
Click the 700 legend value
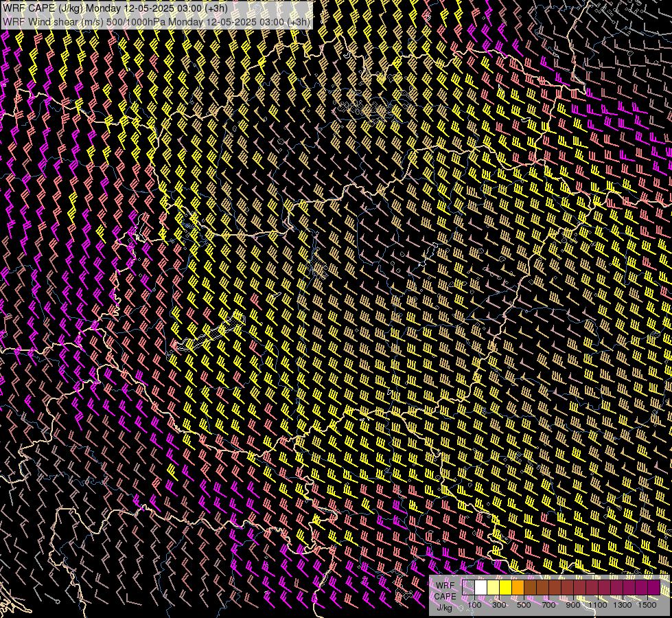pyautogui.click(x=548, y=605)
